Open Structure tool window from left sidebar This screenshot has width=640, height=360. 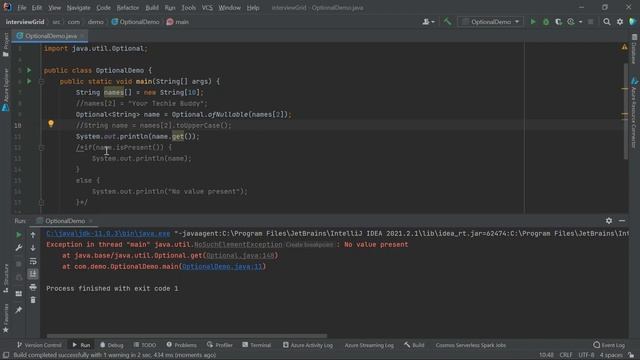click(5, 278)
